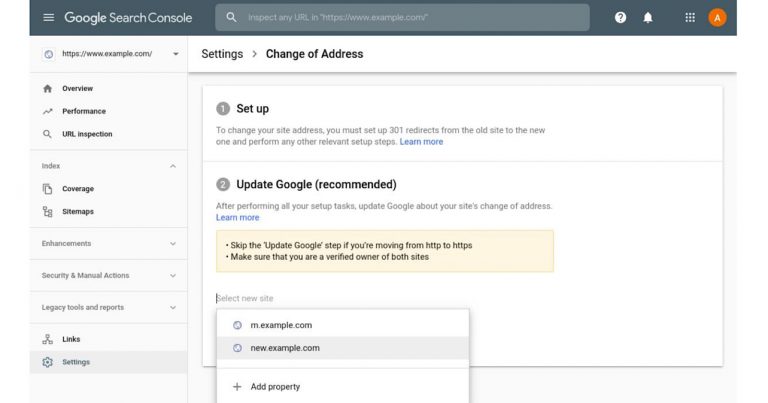This screenshot has height=403, width=768.
Task: Click the Sitemaps icon in sidebar
Action: (x=48, y=212)
